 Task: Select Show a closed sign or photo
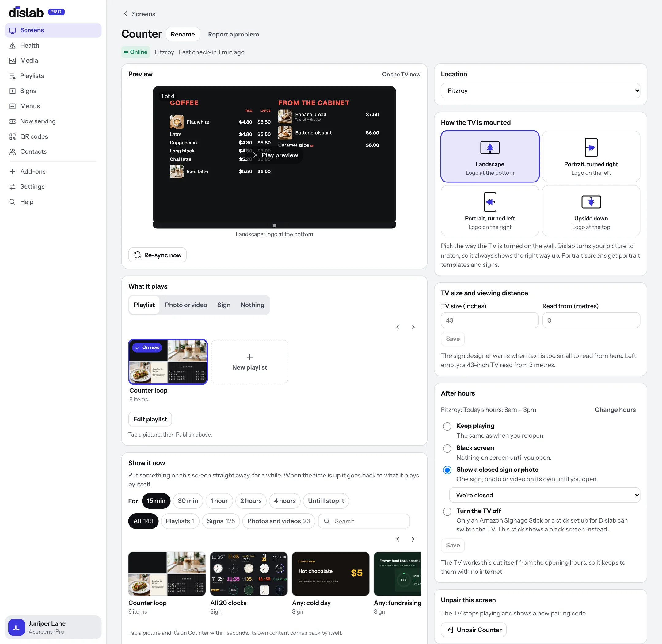[447, 470]
